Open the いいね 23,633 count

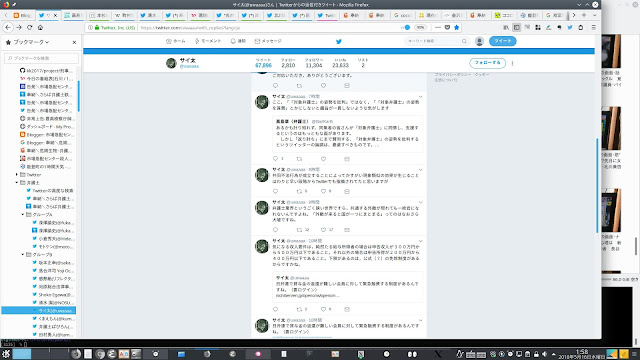point(340,63)
